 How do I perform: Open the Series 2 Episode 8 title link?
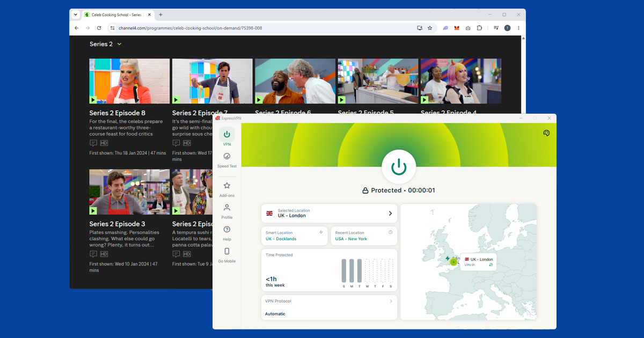[118, 113]
